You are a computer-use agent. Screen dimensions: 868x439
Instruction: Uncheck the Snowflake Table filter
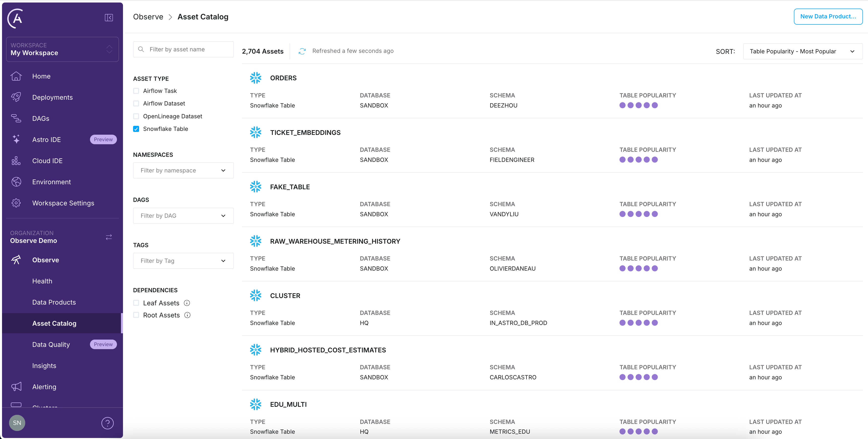coord(136,129)
